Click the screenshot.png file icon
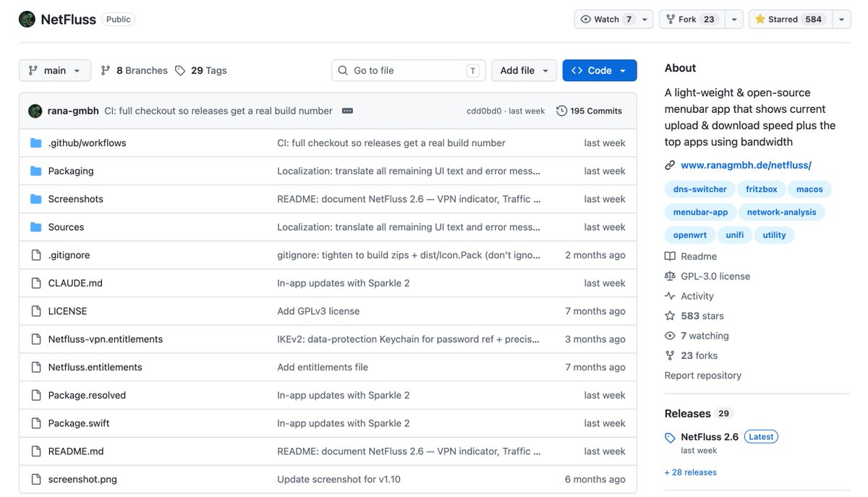 tap(36, 480)
